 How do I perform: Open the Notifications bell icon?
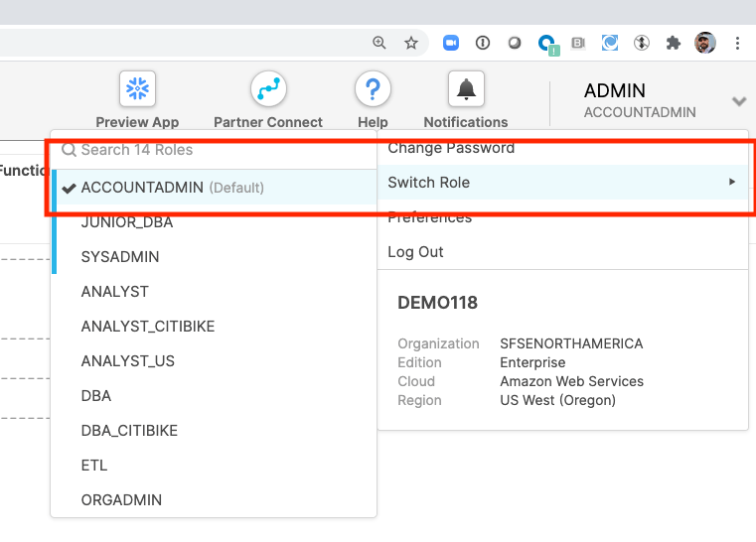click(465, 90)
